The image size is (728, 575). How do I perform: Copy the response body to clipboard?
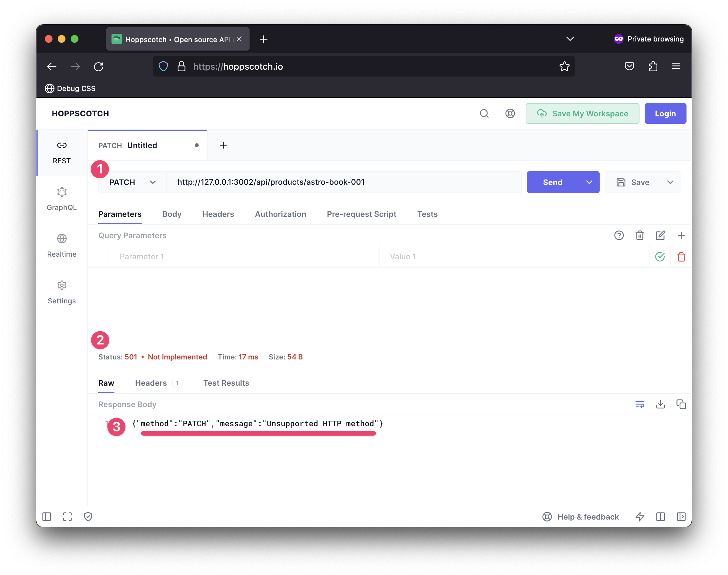click(681, 404)
